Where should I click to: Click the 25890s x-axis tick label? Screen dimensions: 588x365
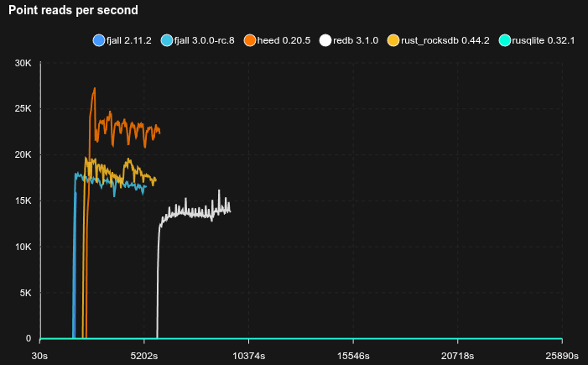coord(561,355)
